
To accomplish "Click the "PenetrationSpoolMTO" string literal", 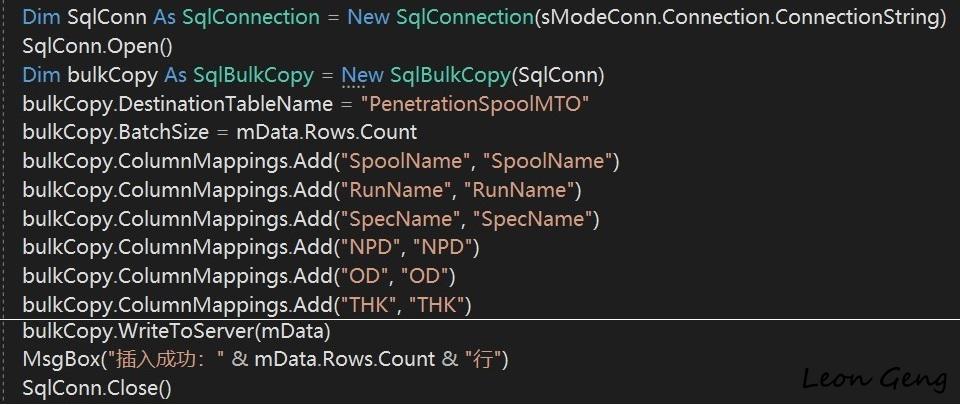I will pyautogui.click(x=475, y=104).
